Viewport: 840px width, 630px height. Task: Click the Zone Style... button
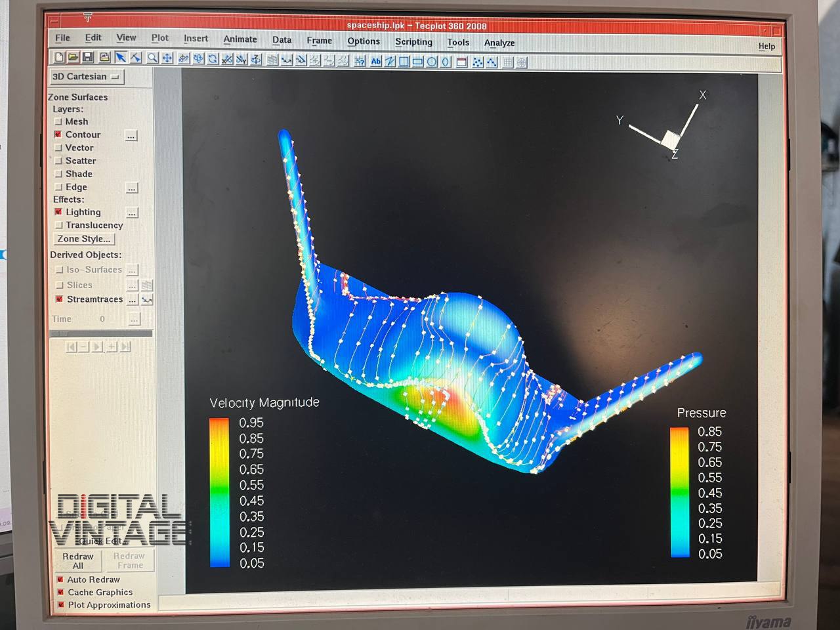pos(84,239)
